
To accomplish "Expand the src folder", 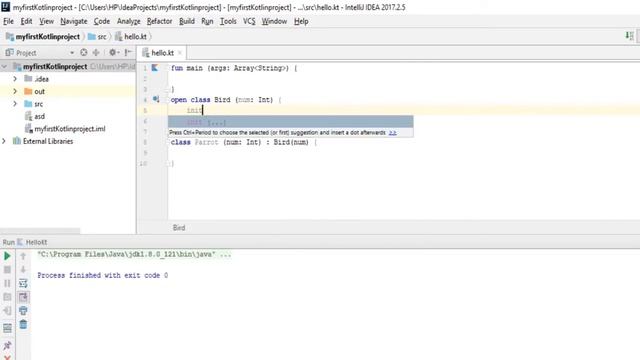I will (x=15, y=104).
